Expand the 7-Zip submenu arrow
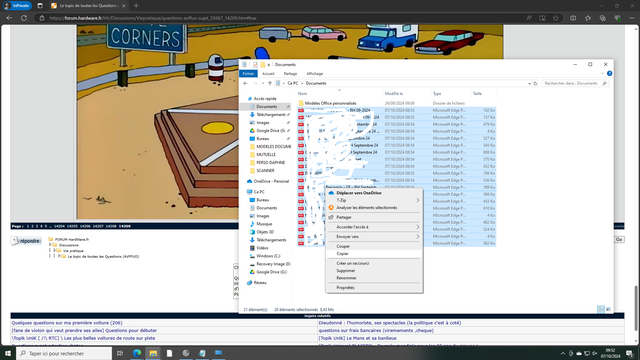Image resolution: width=640 pixels, height=360 pixels. [x=418, y=200]
